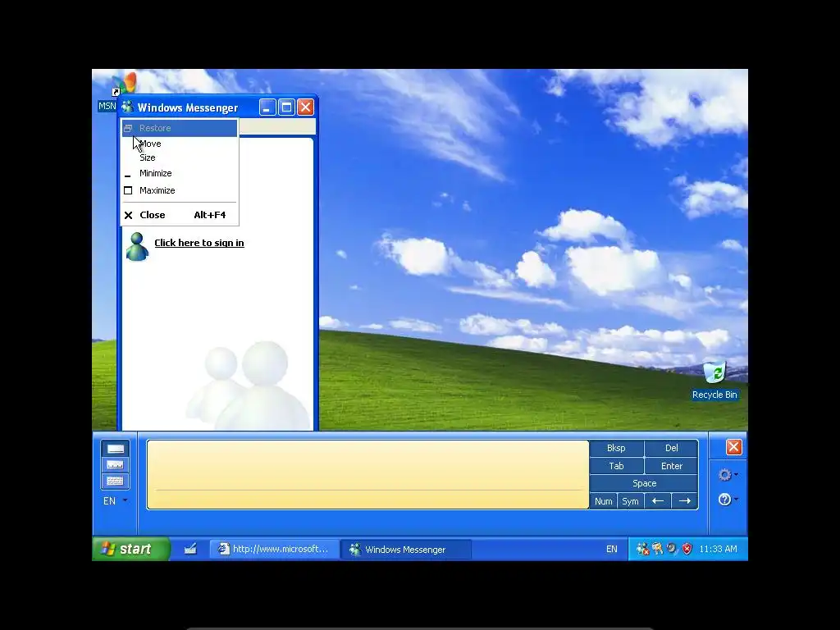Switch to the microsoft.com Internet Explorer task
This screenshot has width=840, height=630.
tap(274, 549)
